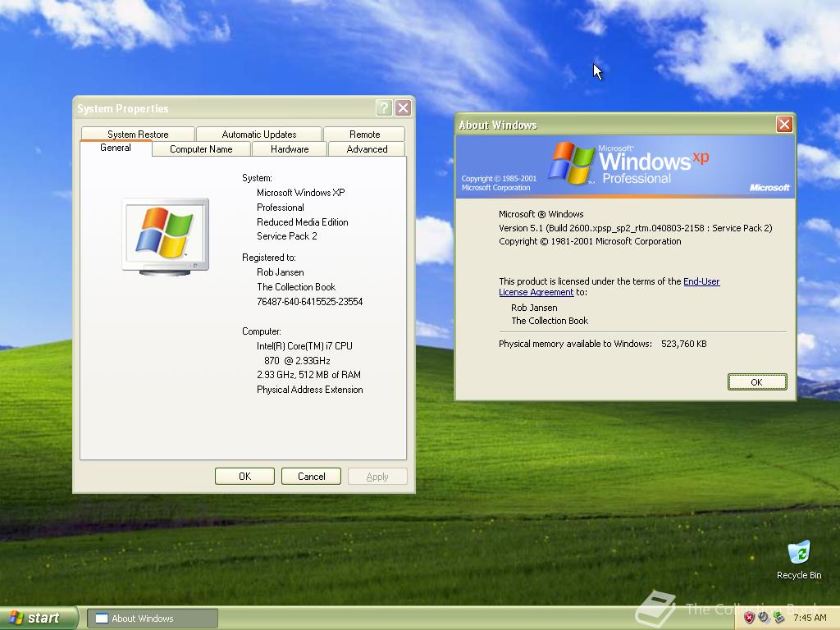This screenshot has width=840, height=630.
Task: Click the About Windows taskbar button
Action: click(x=153, y=619)
